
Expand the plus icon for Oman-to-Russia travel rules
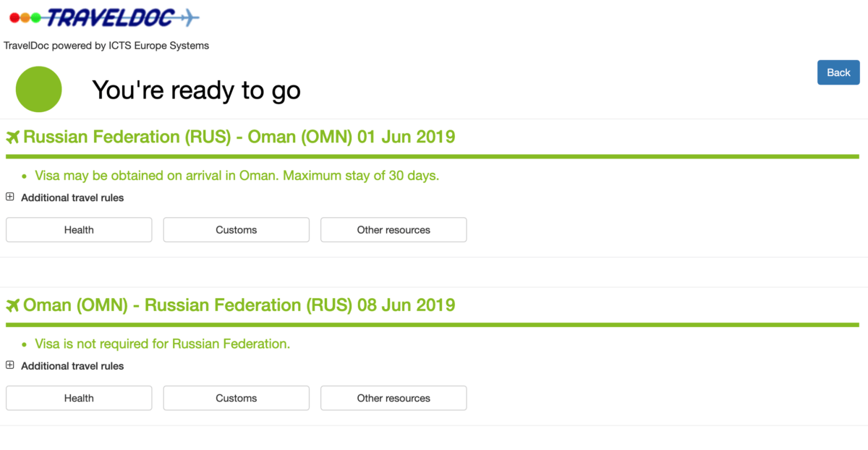[x=10, y=365]
